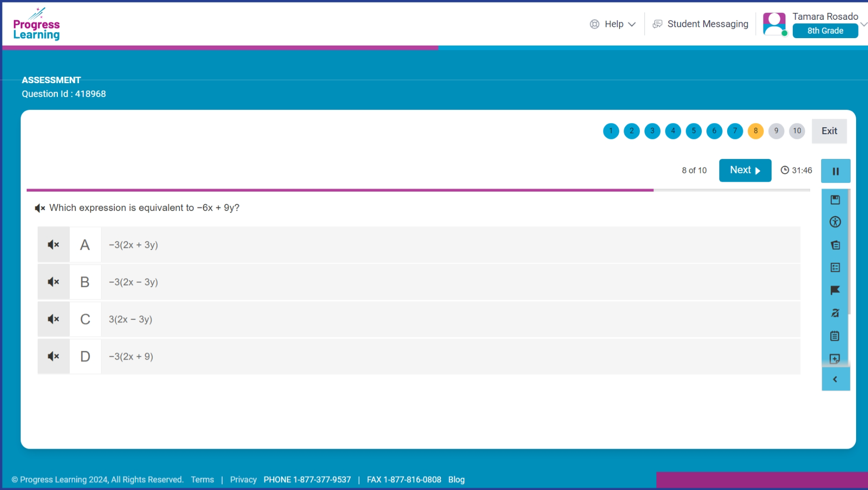Jump to question 9 bubble

click(x=777, y=131)
